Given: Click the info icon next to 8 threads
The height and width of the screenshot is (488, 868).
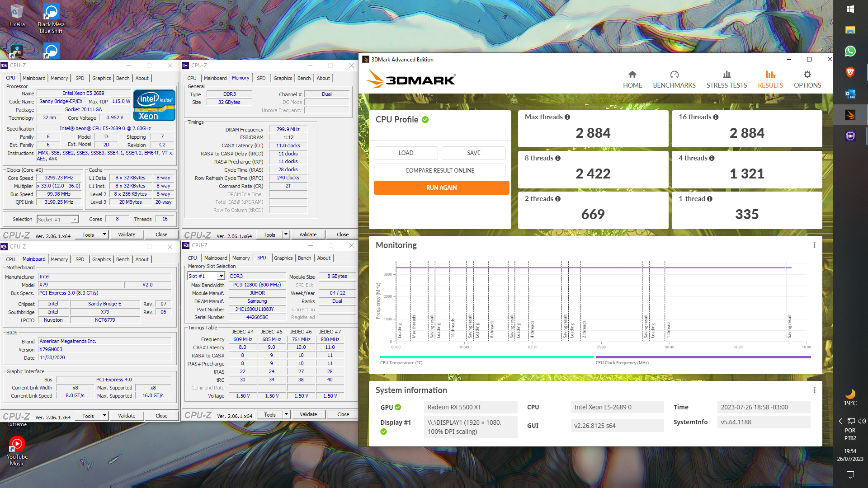Looking at the screenshot, I should [x=558, y=158].
